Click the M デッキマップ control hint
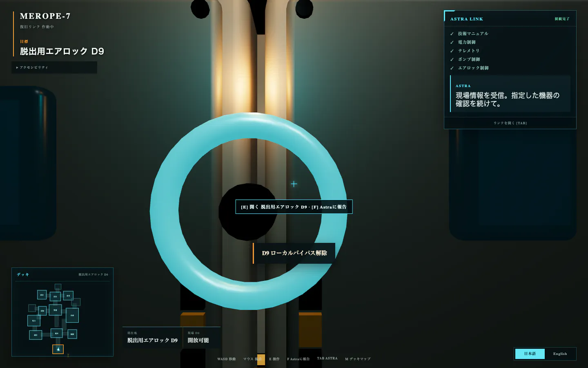Screen dimensions: 588x368 click(358, 359)
